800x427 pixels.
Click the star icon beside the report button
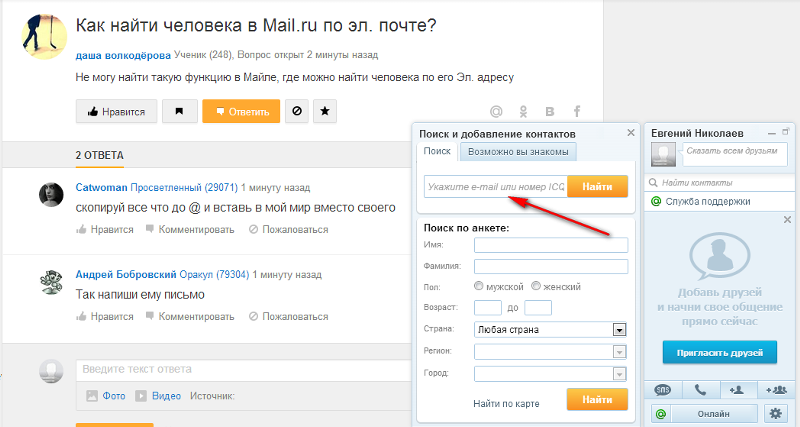coord(325,111)
